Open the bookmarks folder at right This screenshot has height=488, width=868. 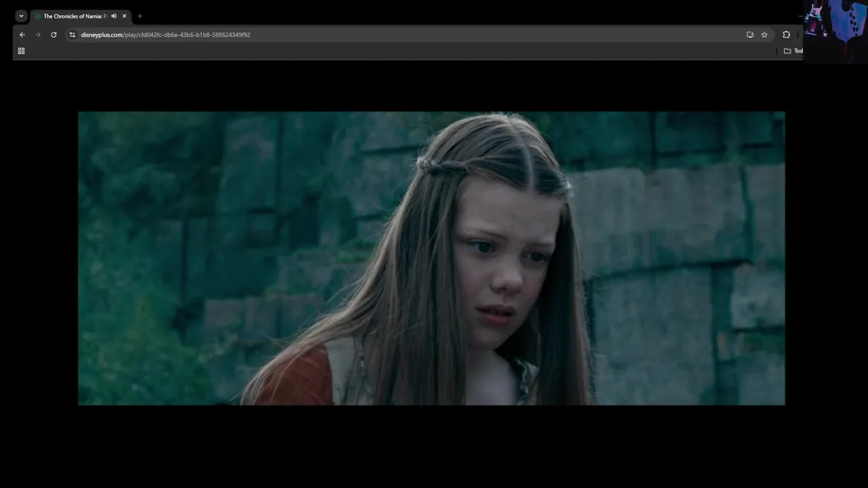[793, 51]
